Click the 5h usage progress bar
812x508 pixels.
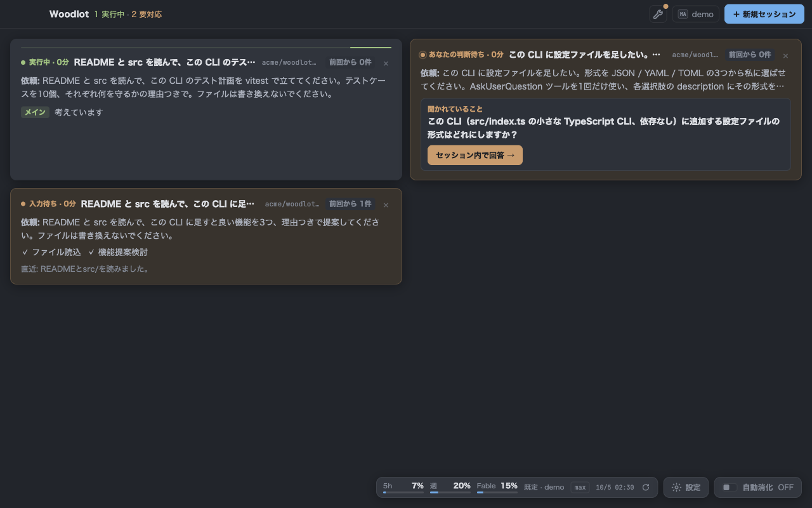pyautogui.click(x=403, y=492)
